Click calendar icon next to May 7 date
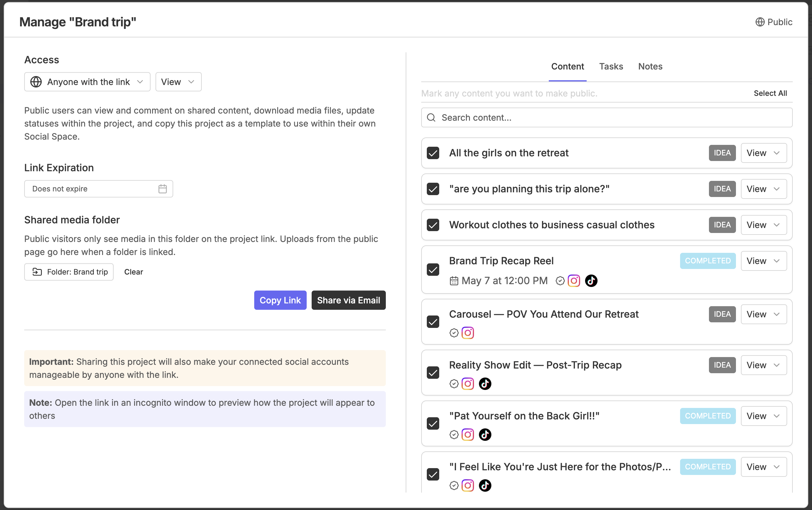Viewport: 812px width, 510px height. point(454,281)
